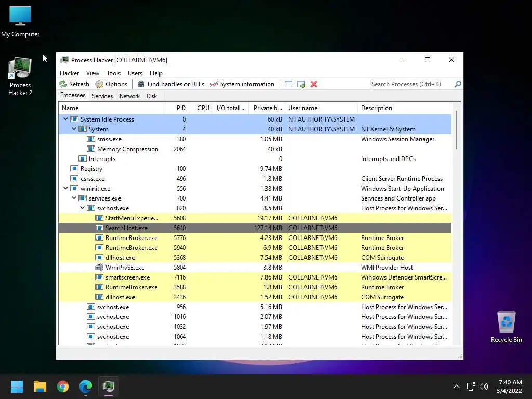This screenshot has width=532, height=399.
Task: Focus the Search Processes input field
Action: click(x=412, y=84)
